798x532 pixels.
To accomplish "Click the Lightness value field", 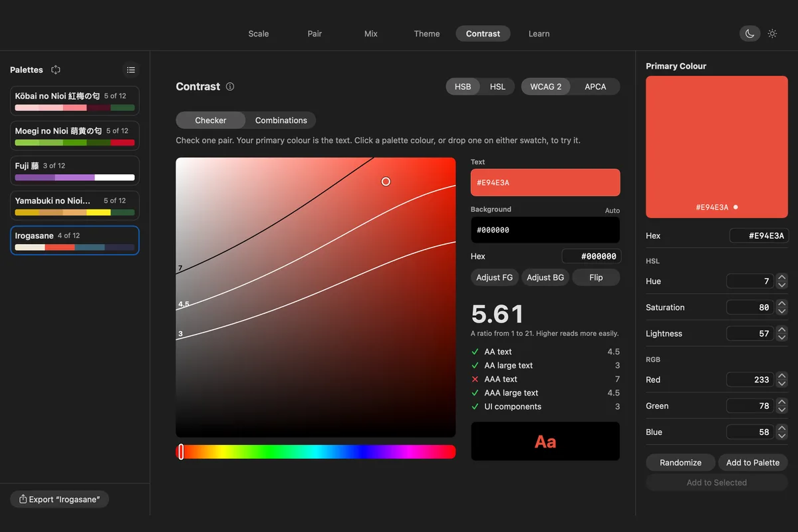I will (x=750, y=333).
